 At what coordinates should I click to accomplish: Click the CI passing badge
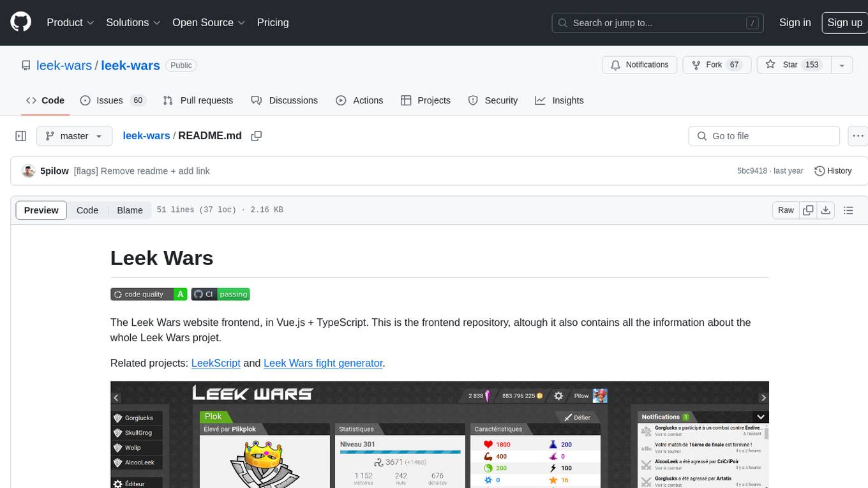tap(220, 294)
